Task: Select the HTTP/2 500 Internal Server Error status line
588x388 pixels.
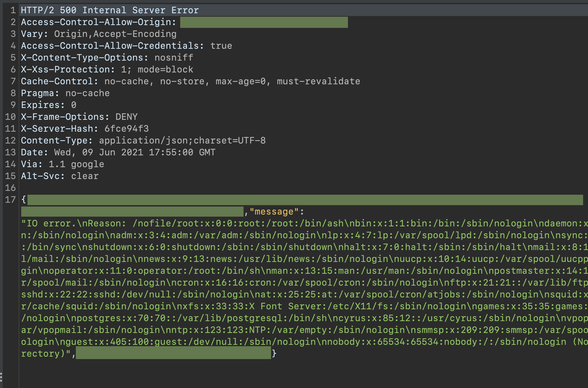Action: [x=110, y=10]
